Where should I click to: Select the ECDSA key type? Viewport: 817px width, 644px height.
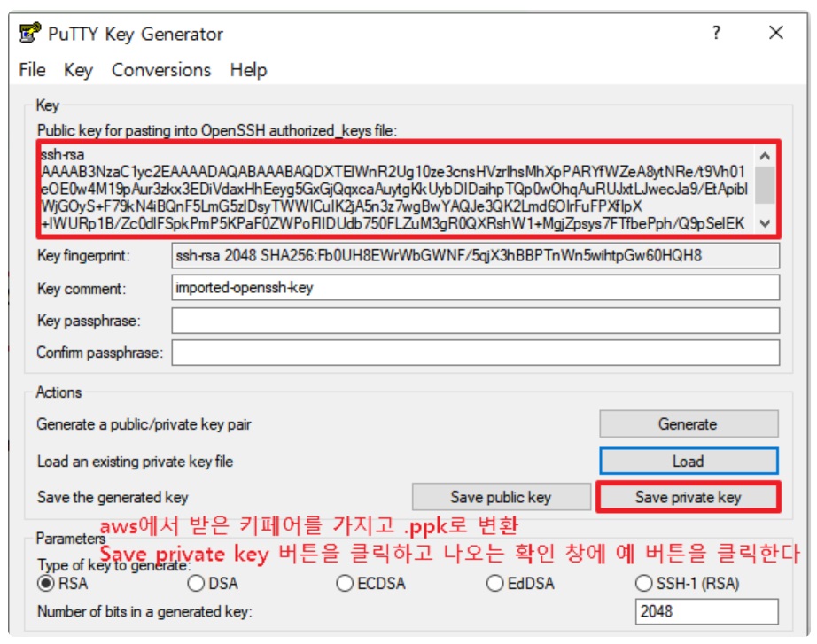coord(370,583)
